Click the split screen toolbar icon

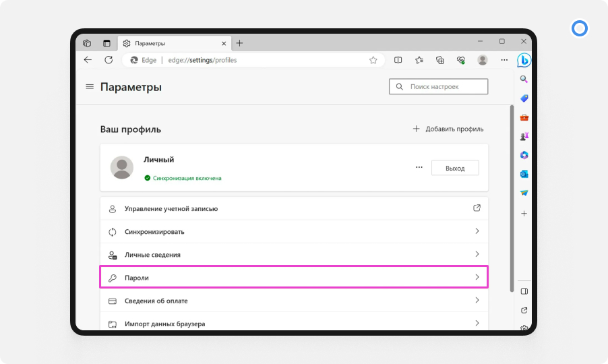(x=398, y=60)
